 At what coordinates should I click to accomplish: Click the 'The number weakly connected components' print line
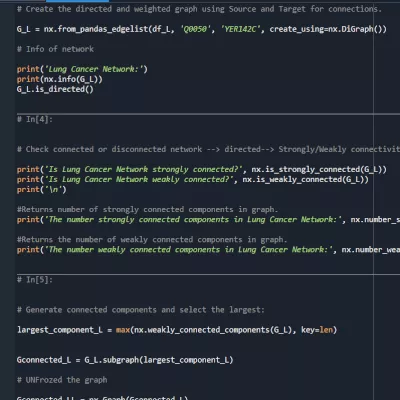(x=208, y=249)
